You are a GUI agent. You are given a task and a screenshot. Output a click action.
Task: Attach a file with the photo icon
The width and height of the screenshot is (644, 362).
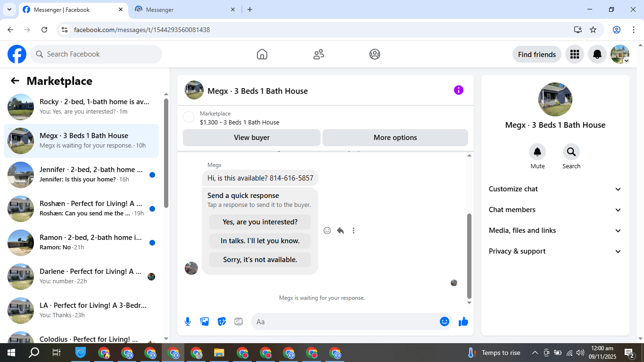(x=205, y=321)
